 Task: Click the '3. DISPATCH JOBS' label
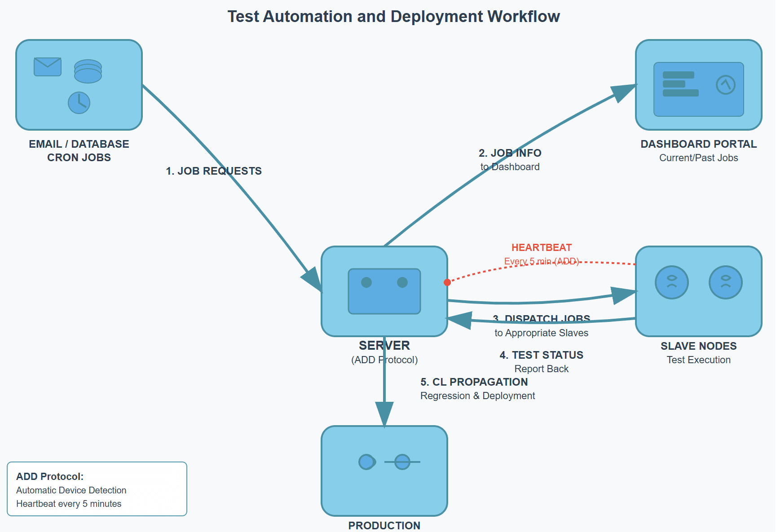[x=542, y=319]
